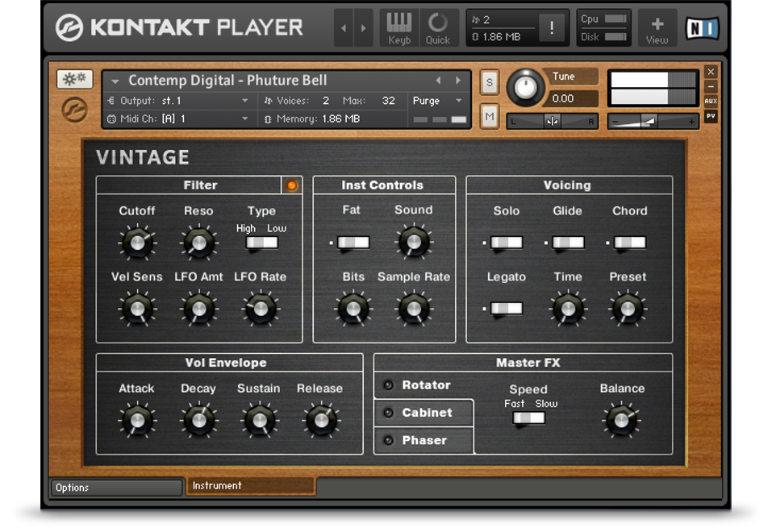
Task: Select the Cabinet effect button
Action: (424, 413)
